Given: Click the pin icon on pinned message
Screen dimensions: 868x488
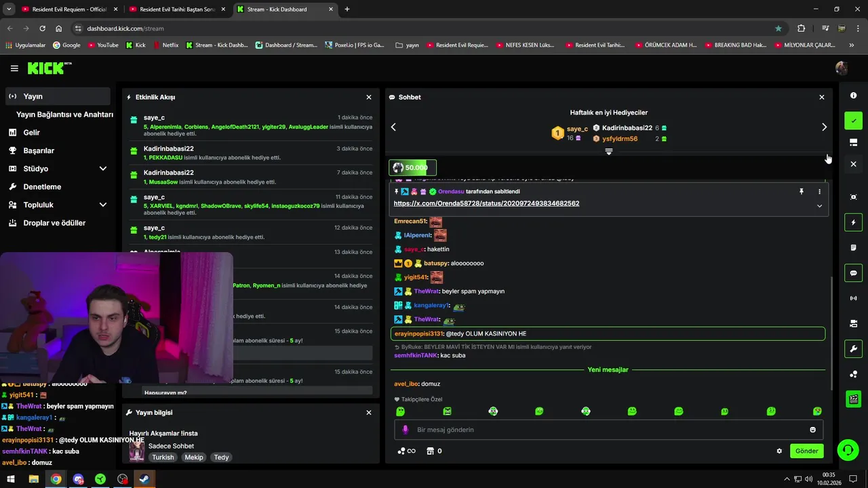Looking at the screenshot, I should click(x=802, y=192).
